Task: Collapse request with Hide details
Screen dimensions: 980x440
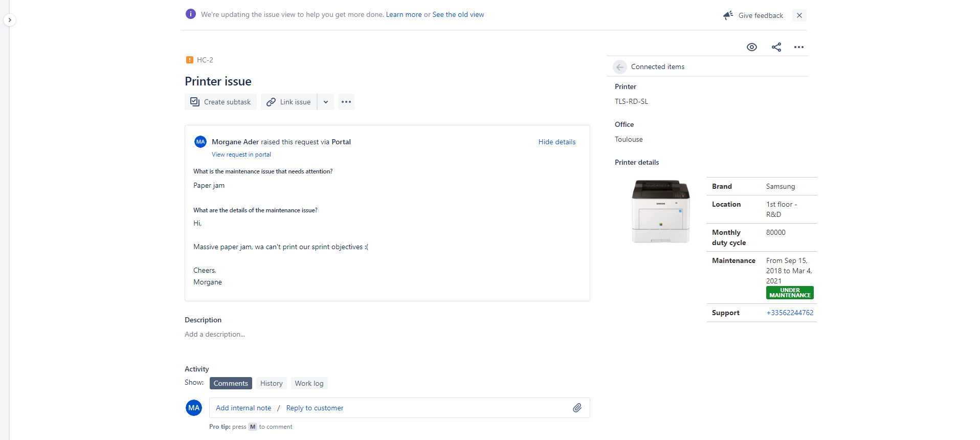Action: pos(556,142)
